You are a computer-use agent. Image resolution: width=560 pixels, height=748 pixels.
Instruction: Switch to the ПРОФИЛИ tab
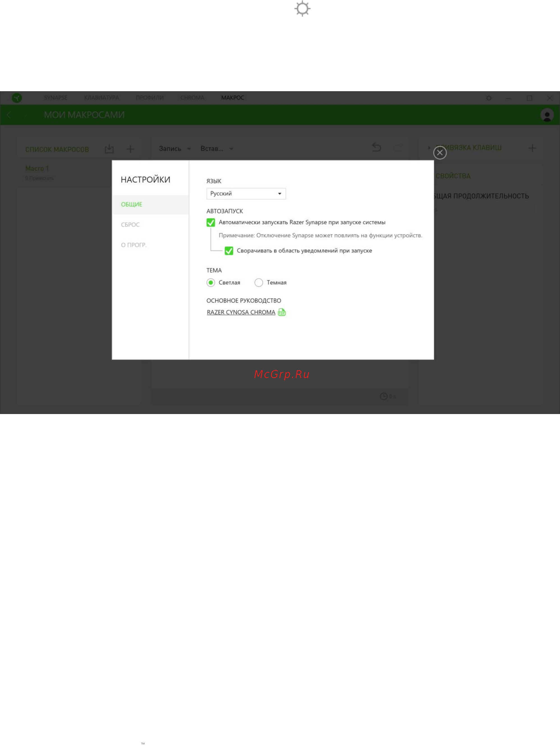tap(150, 98)
